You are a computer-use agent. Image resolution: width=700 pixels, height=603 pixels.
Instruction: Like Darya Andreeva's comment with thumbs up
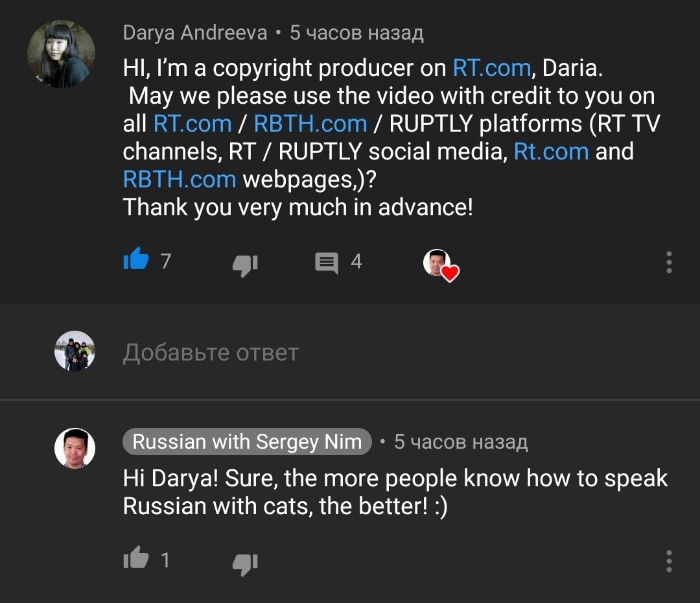click(x=136, y=261)
